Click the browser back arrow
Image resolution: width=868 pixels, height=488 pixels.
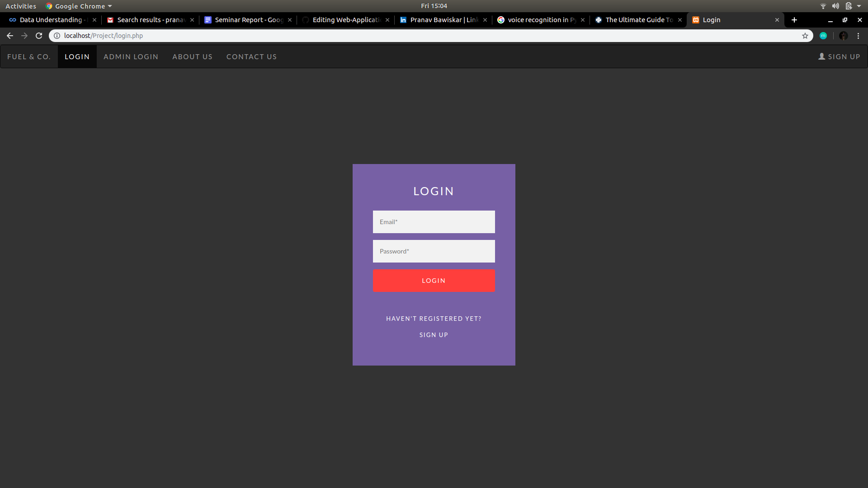(x=10, y=36)
